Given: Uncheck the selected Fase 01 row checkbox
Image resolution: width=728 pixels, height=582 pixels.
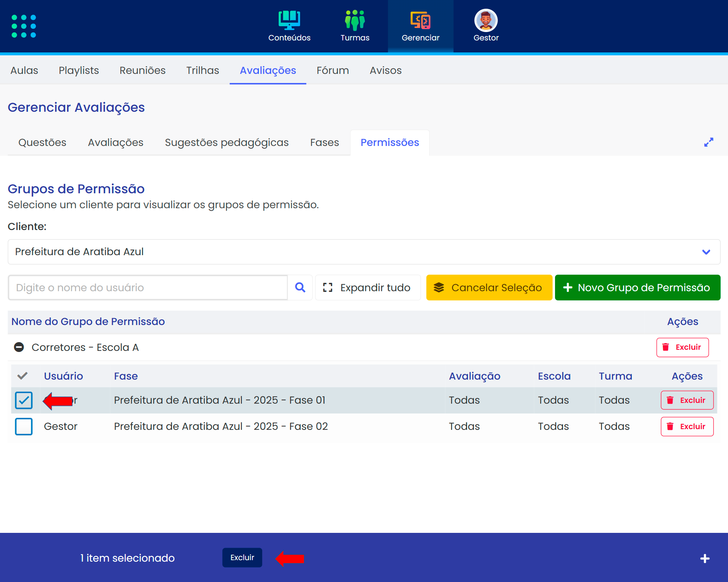Looking at the screenshot, I should 24,400.
